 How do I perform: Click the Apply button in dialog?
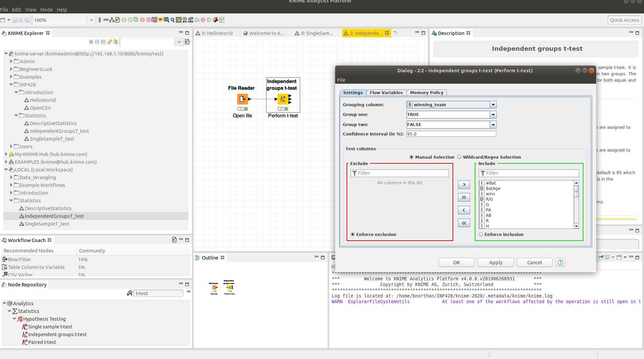[496, 262]
